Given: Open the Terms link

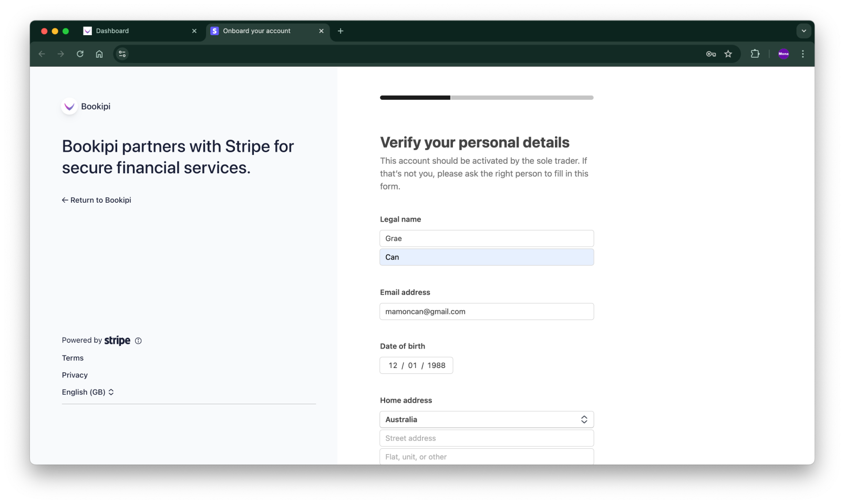Looking at the screenshot, I should coord(73,358).
